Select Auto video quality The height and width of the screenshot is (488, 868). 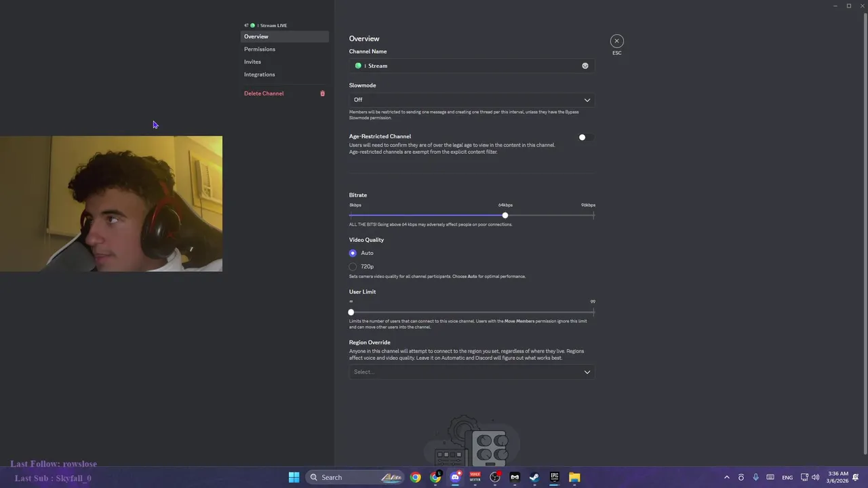click(x=353, y=253)
